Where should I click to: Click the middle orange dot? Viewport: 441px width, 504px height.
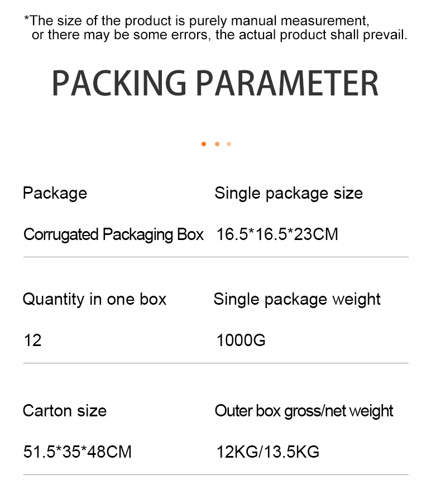[217, 144]
